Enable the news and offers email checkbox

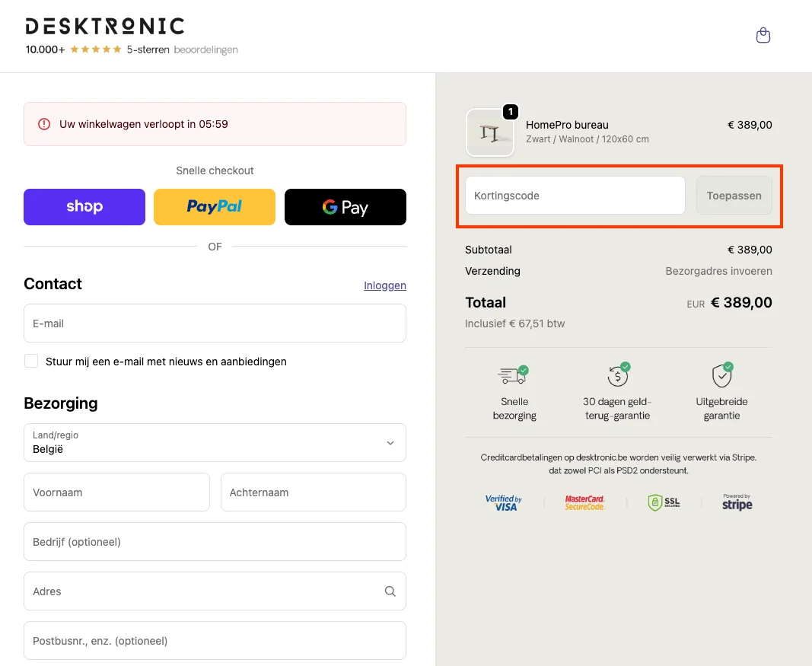pos(31,361)
